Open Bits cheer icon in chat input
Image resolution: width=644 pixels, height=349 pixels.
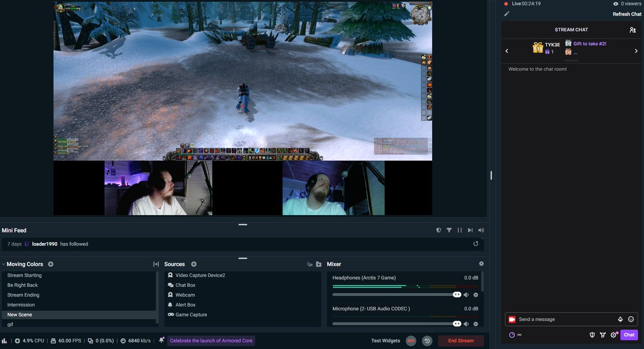[x=620, y=319]
